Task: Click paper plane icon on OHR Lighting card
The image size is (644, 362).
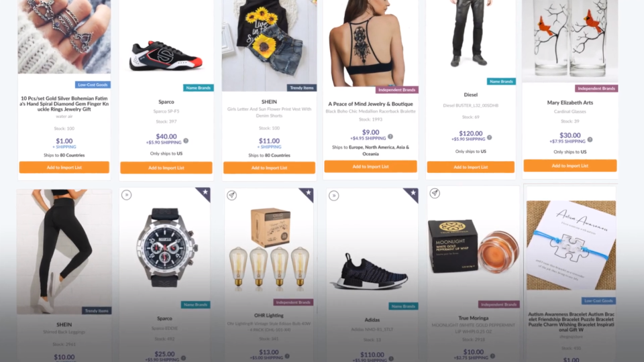Action: (231, 195)
